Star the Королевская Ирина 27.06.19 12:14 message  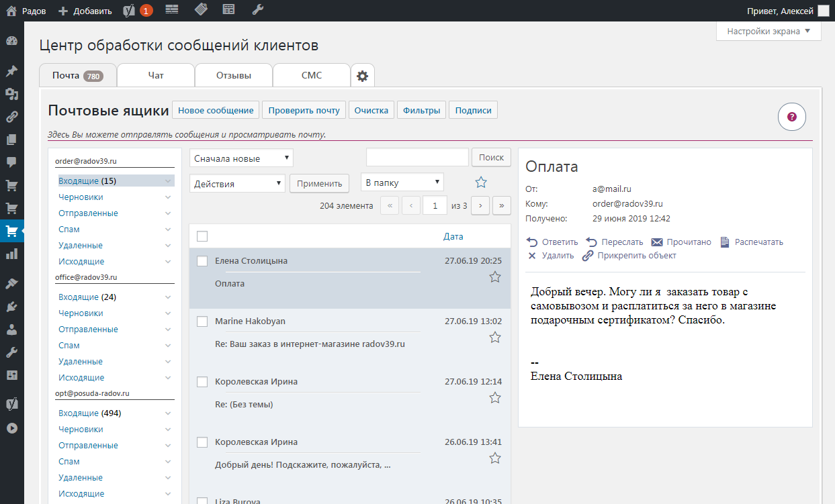[495, 398]
